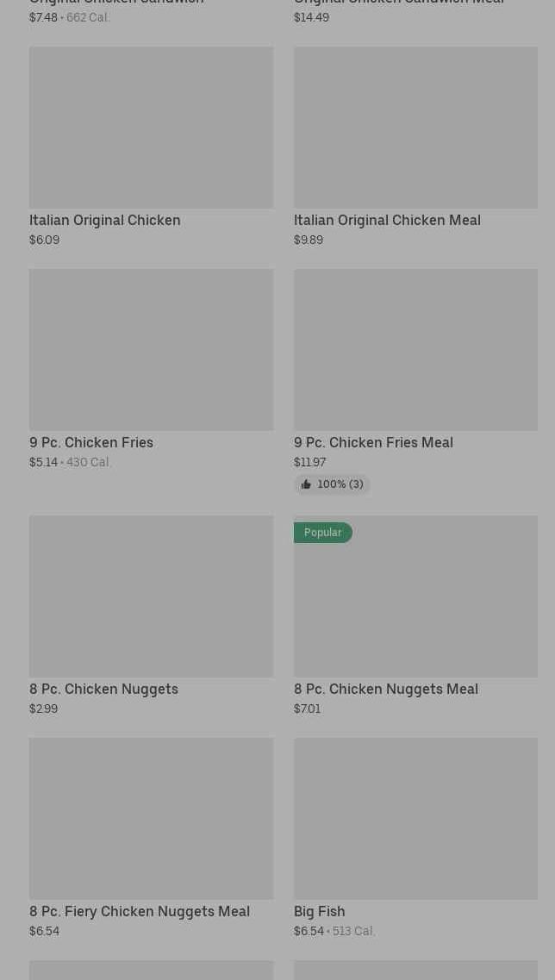The width and height of the screenshot is (555, 980).
Task: Click the Big Fish image
Action: click(x=415, y=819)
